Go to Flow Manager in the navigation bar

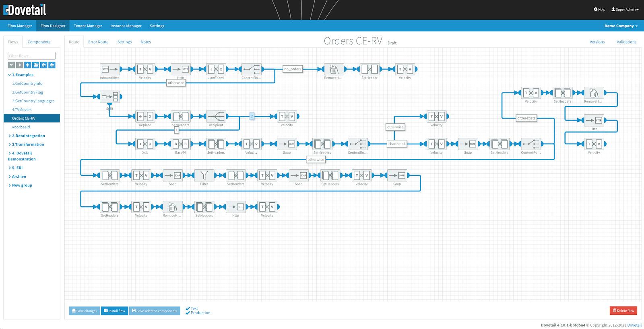tap(20, 26)
